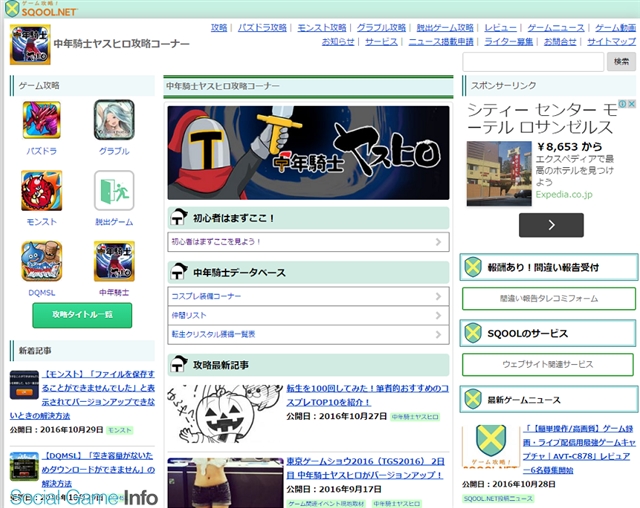Open the 転生を100回してみた article link
This screenshot has height=508, width=640.
[367, 395]
